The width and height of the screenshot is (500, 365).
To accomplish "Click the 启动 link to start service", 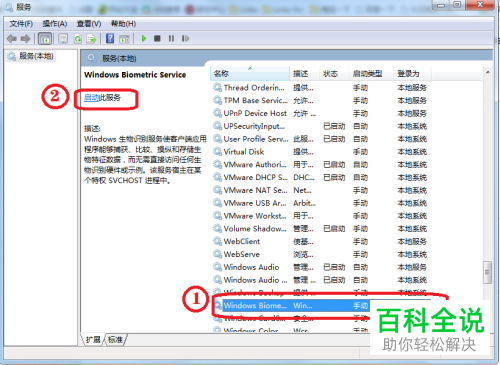I will point(92,98).
